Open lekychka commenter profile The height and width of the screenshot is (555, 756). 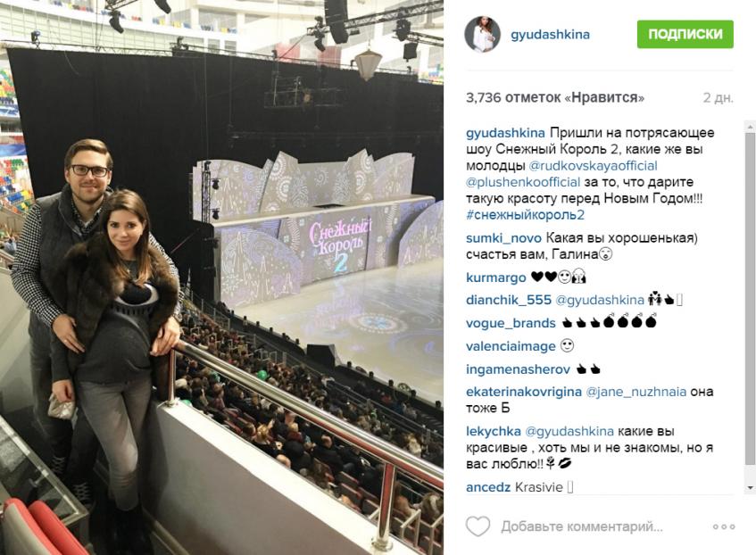tap(494, 431)
